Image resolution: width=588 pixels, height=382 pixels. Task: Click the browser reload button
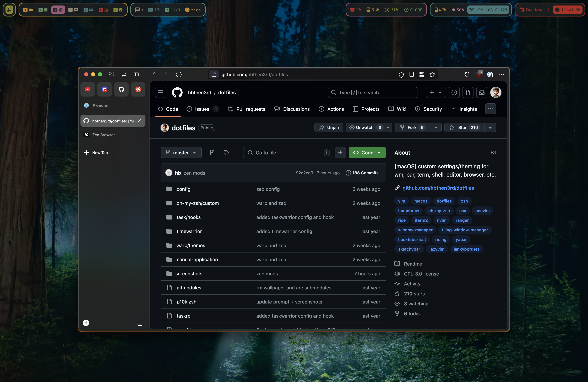point(179,74)
